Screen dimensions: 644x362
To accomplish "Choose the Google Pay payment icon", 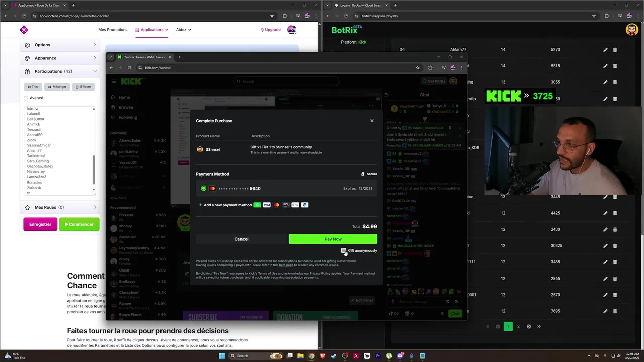I will [x=295, y=205].
